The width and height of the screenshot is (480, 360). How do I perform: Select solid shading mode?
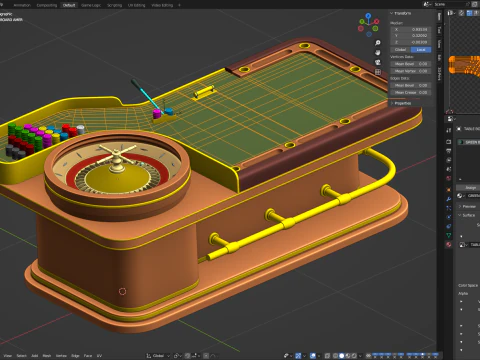pyautogui.click(x=342, y=356)
